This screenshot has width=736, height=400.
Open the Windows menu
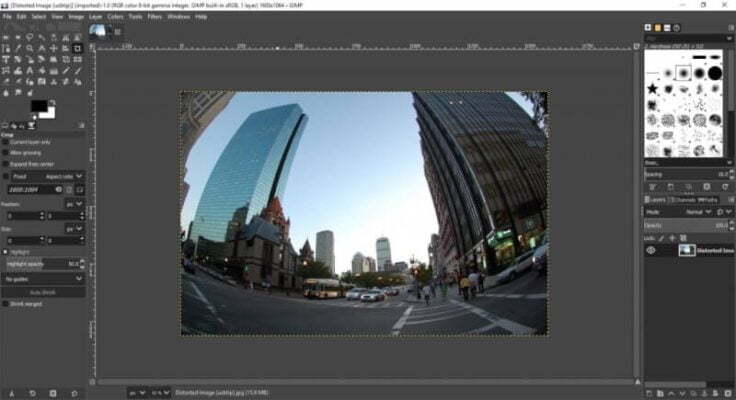point(179,17)
